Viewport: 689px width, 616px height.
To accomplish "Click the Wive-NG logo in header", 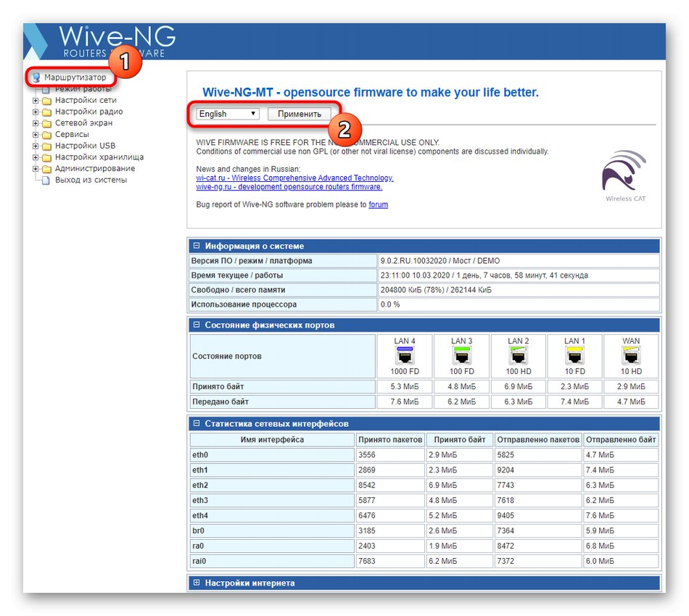I will 117,41.
